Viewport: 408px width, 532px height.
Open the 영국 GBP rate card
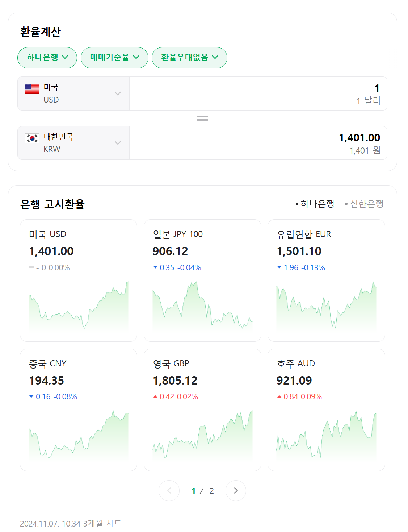(x=202, y=410)
